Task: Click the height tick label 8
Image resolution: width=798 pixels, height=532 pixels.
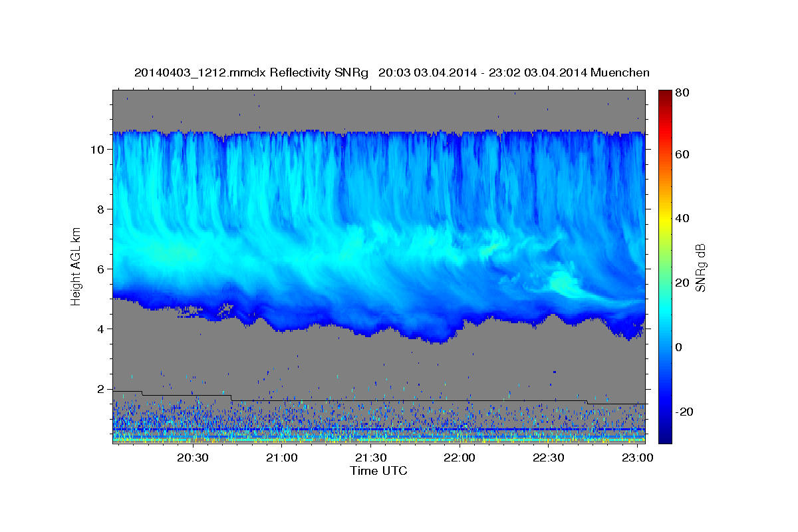Action: (102, 209)
